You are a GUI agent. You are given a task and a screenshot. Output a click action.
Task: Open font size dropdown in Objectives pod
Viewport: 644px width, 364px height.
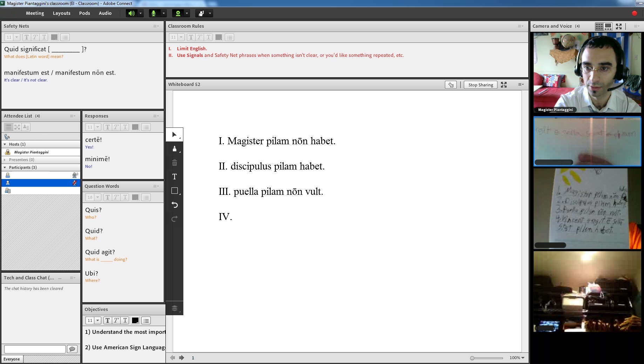(97, 320)
